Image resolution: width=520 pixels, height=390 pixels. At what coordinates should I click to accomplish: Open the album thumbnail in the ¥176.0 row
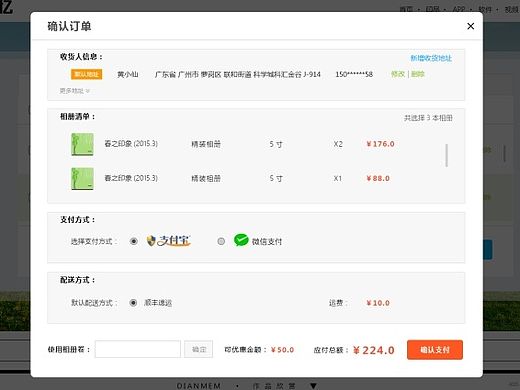coord(82,144)
